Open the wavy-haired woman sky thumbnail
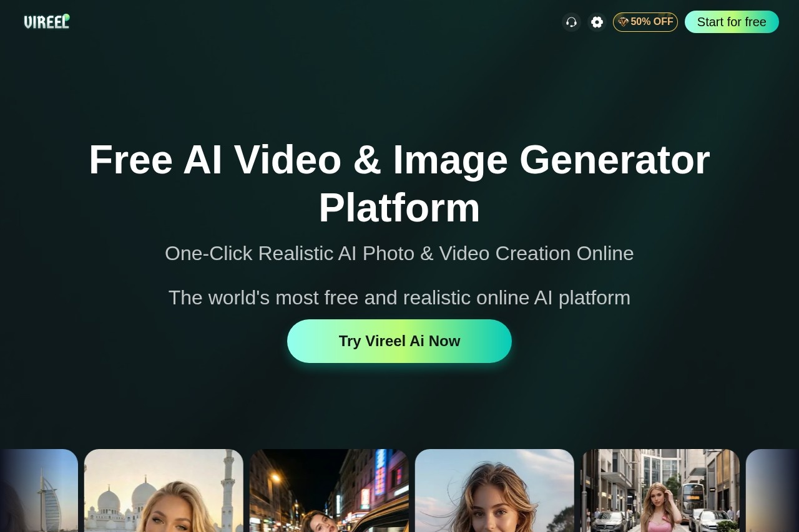 pyautogui.click(x=494, y=490)
